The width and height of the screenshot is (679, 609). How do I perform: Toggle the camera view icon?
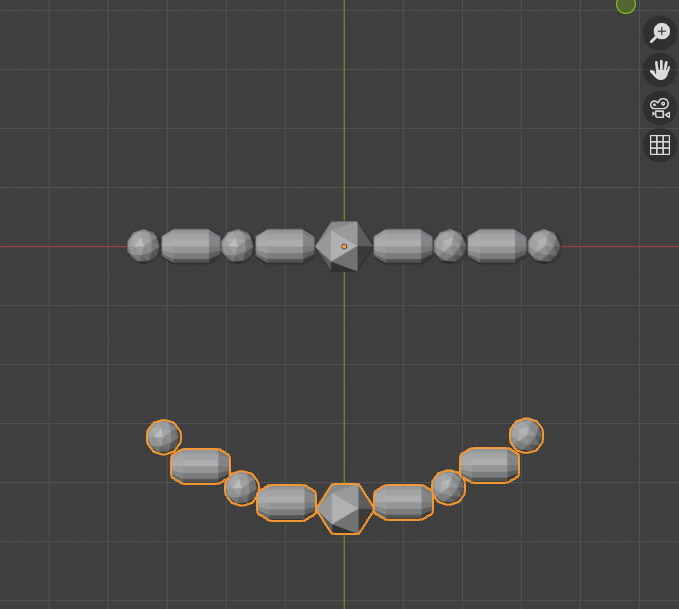(x=660, y=108)
